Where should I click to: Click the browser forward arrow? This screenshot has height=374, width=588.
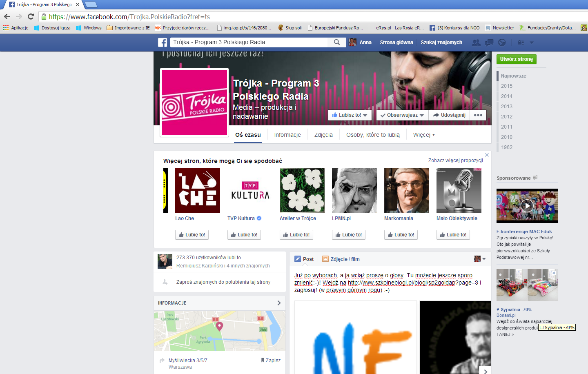pyautogui.click(x=19, y=17)
